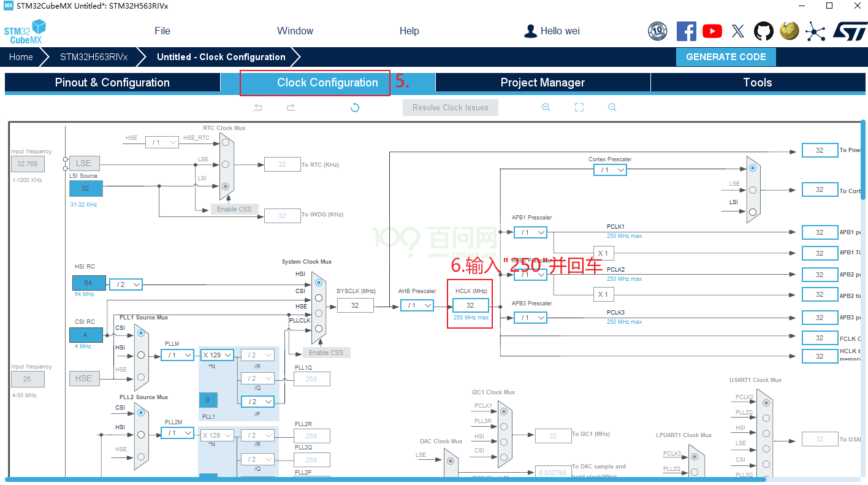Open the ST 10-year anniversary badge
Screen dimensions: 868x485
click(x=657, y=31)
